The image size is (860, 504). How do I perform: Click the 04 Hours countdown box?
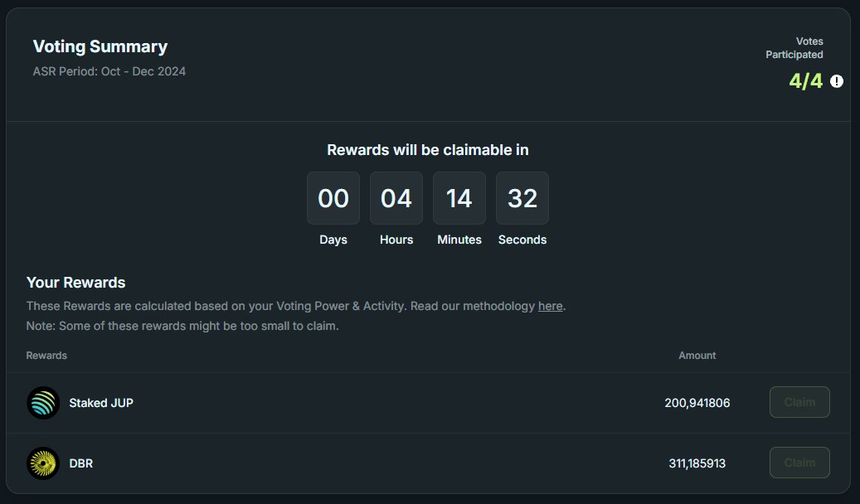(x=396, y=198)
